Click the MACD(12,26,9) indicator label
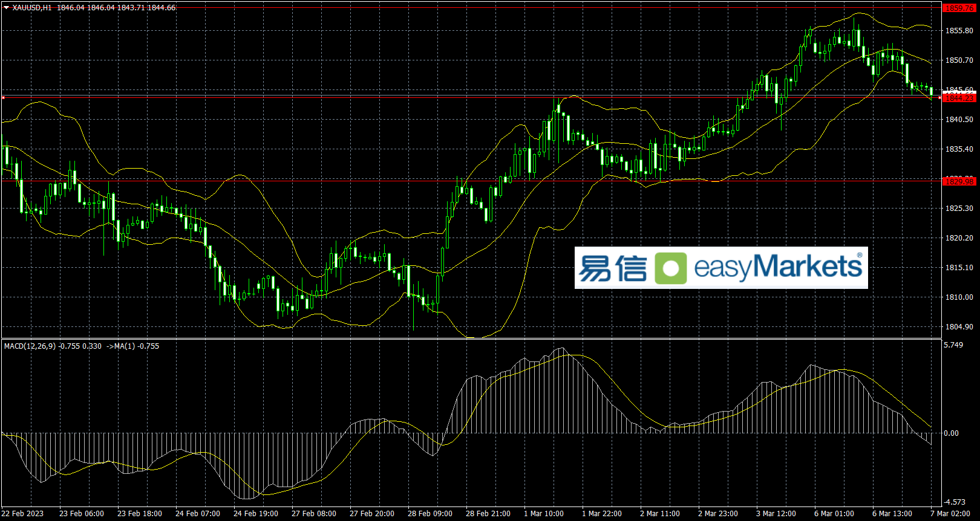This screenshot has width=980, height=521. 30,346
